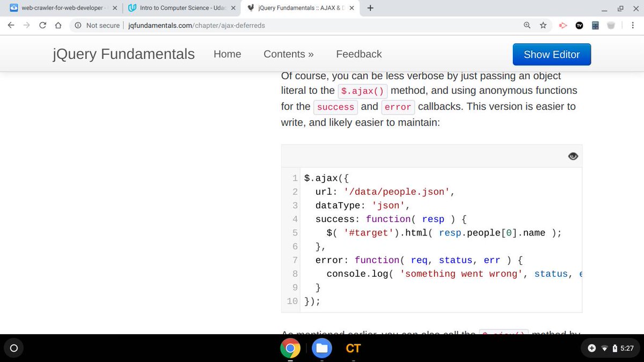Bookmark this page with star icon

tap(543, 25)
